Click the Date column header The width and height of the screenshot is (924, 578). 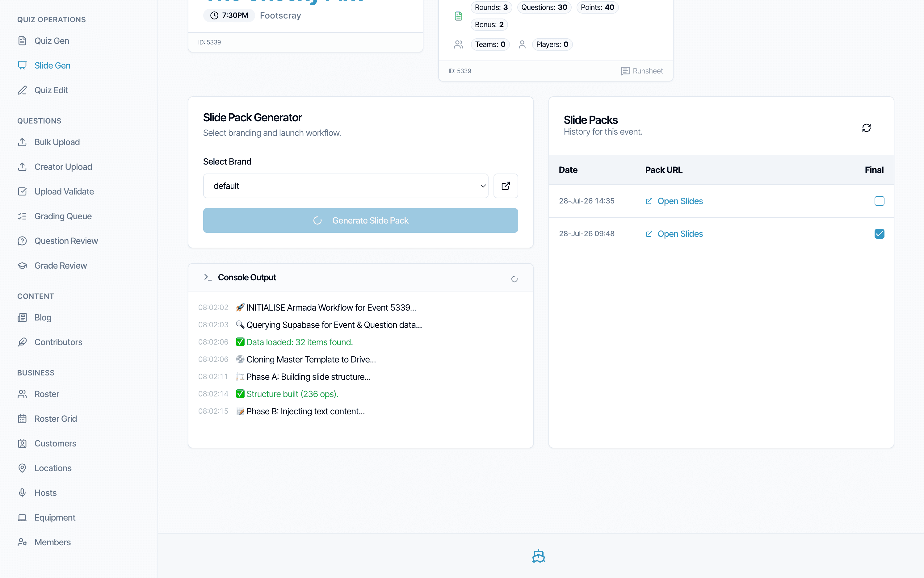tap(568, 170)
